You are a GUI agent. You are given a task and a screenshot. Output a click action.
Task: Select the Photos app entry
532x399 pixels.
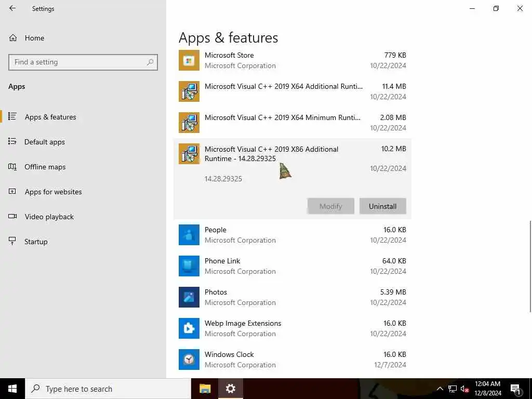click(292, 297)
